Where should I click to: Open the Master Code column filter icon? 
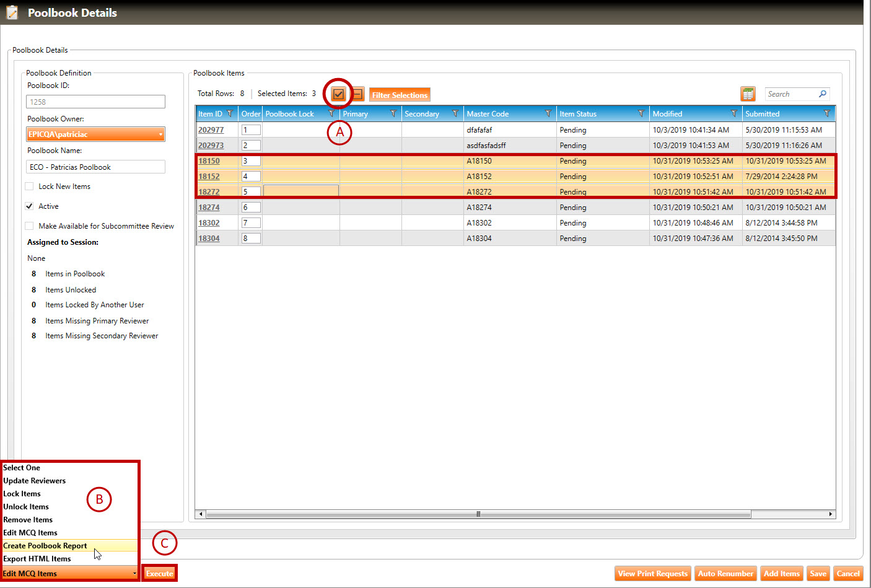[x=548, y=114]
